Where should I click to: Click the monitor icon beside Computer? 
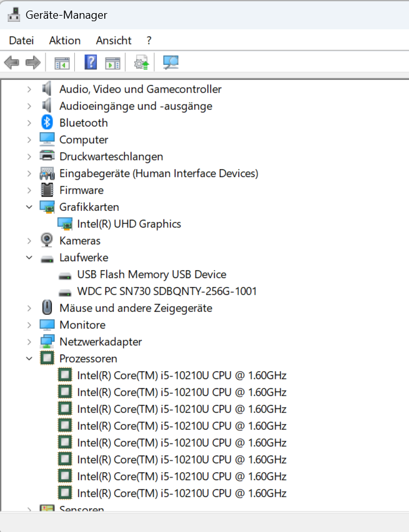[47, 139]
